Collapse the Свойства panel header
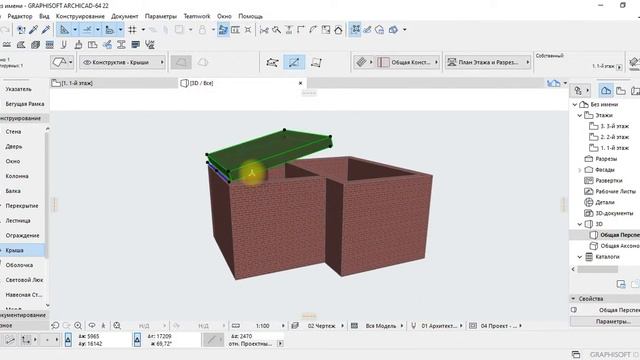640x360 pixels. 573,299
